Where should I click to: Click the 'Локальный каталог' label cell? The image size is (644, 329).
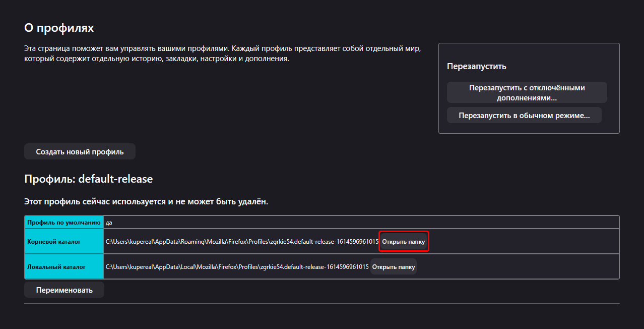coord(64,266)
